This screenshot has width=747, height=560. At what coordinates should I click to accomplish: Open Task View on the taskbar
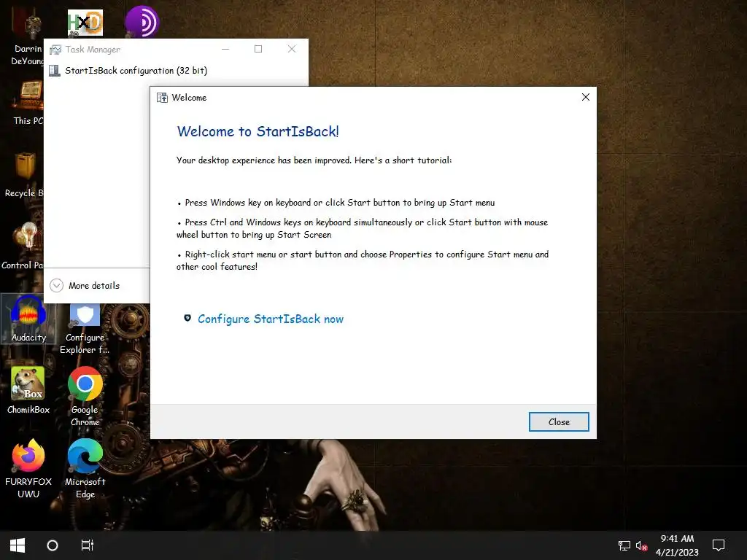(x=88, y=545)
